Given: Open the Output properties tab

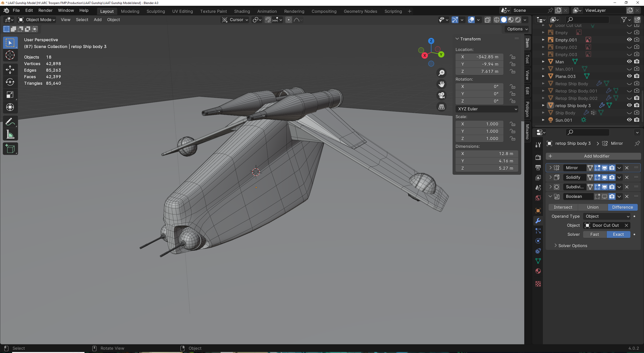Looking at the screenshot, I should [538, 167].
